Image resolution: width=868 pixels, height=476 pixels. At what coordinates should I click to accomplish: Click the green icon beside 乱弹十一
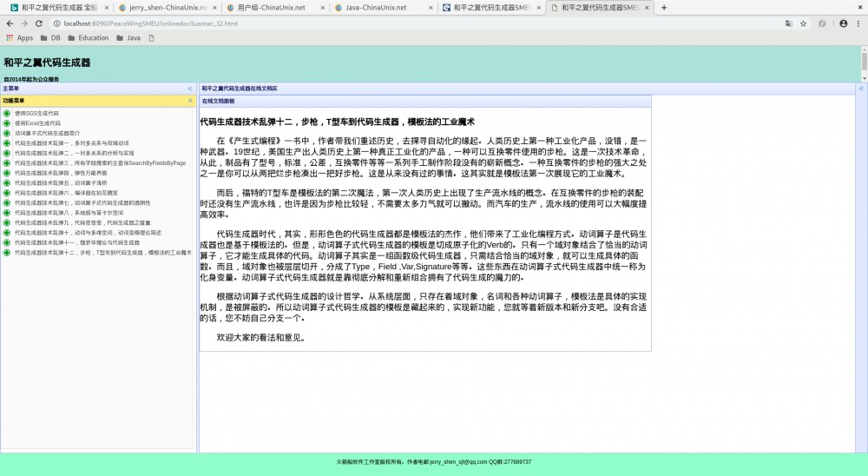[x=7, y=242]
